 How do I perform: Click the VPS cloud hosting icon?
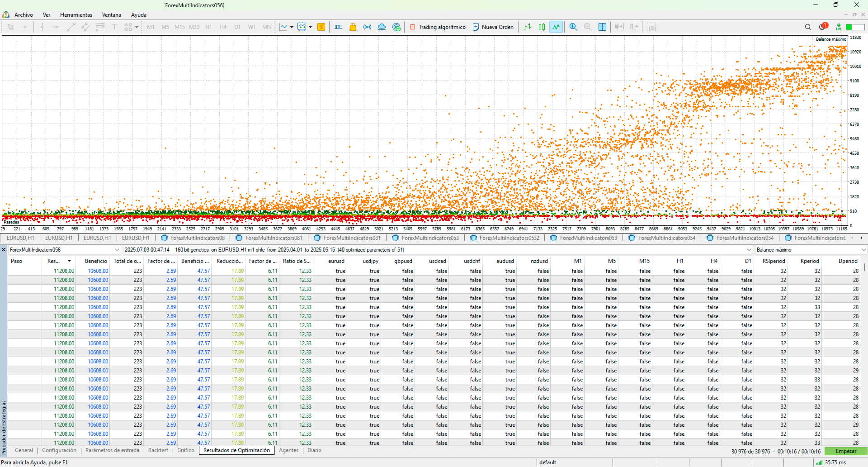[382, 27]
